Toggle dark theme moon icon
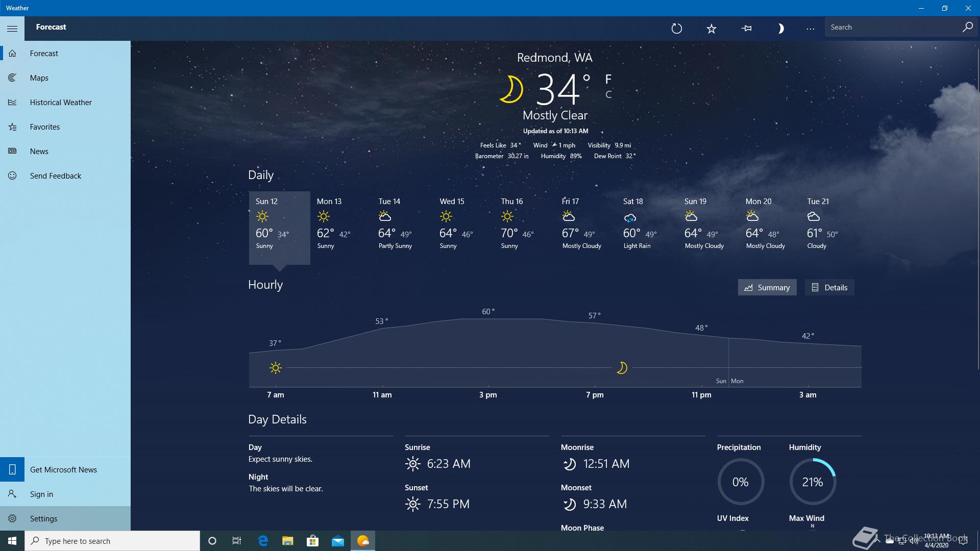Screen dimensions: 980x551 tap(780, 29)
